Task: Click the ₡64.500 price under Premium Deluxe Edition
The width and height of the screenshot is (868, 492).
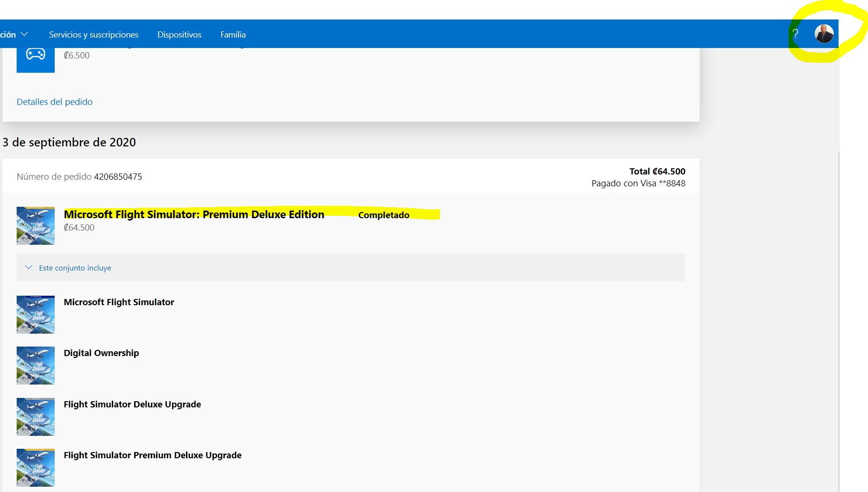Action: pos(79,228)
